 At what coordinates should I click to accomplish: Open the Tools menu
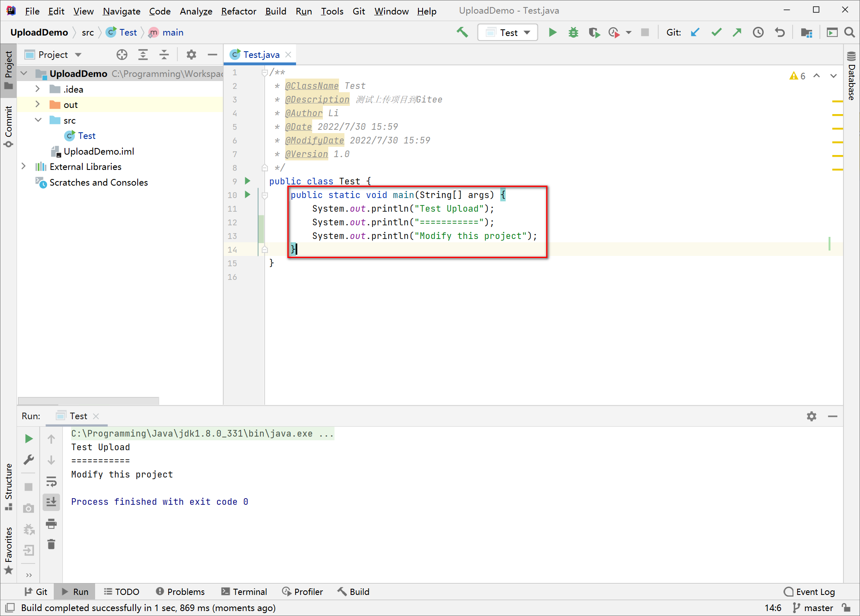(332, 11)
